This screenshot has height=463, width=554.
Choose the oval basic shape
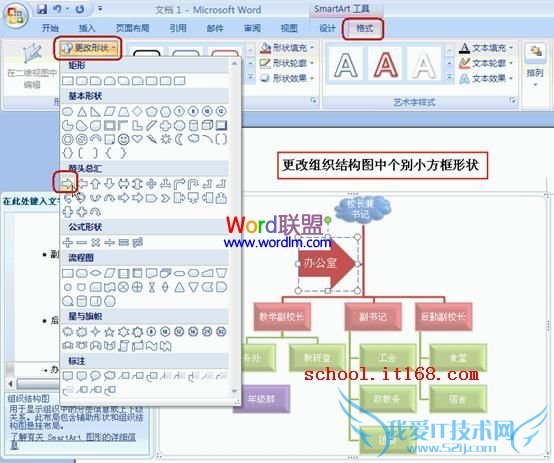(x=67, y=112)
